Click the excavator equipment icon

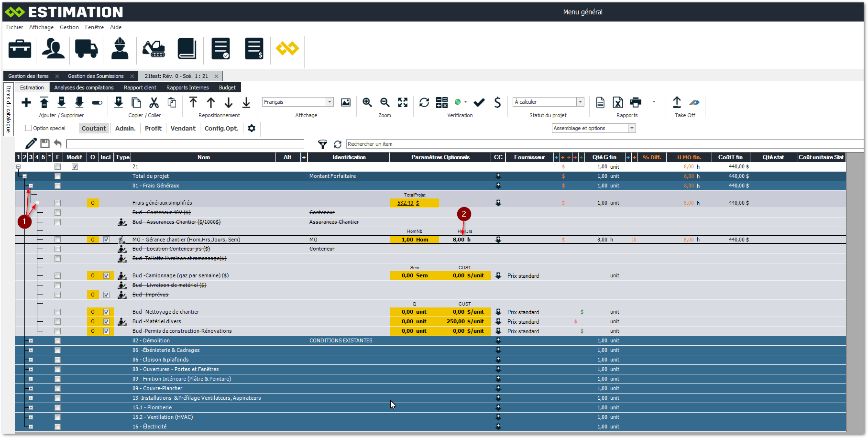154,49
